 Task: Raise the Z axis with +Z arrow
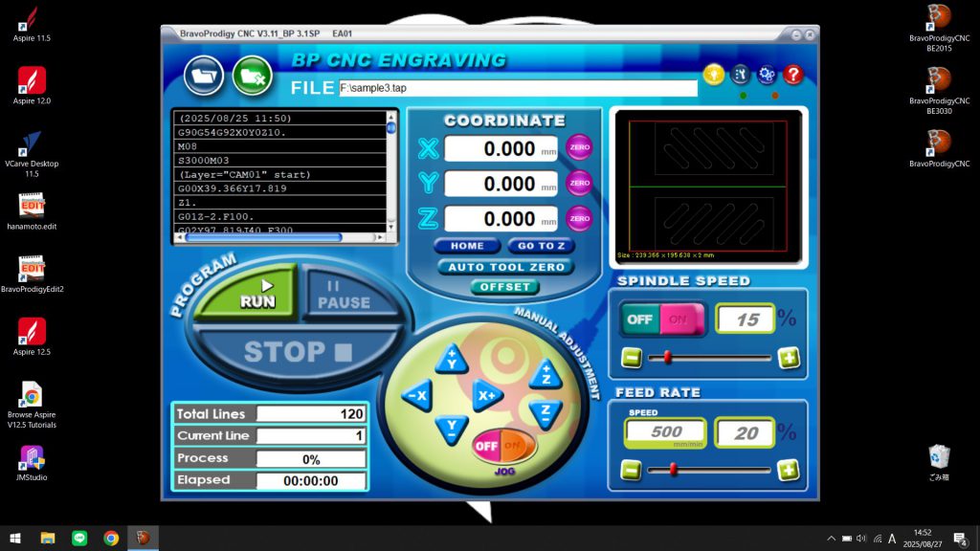point(546,374)
